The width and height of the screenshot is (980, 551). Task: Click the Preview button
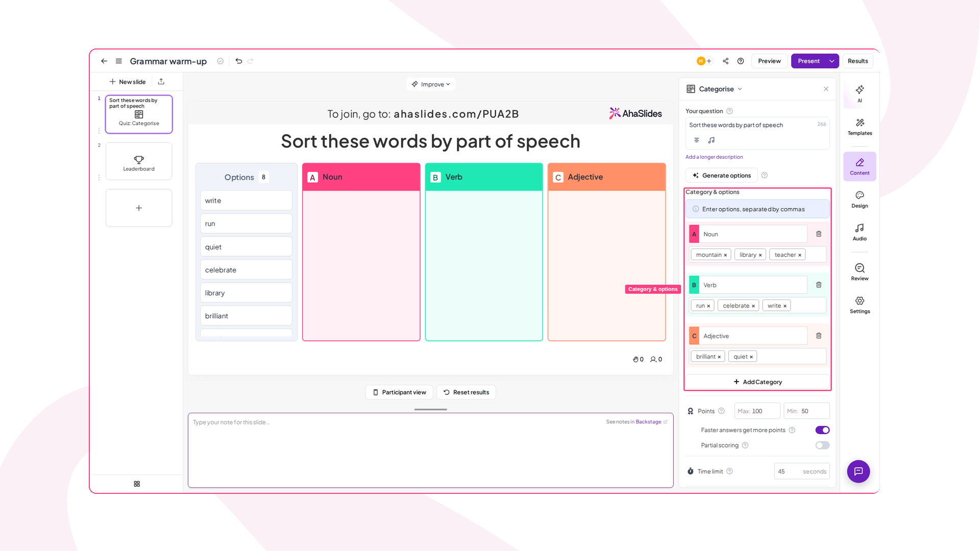pyautogui.click(x=769, y=61)
